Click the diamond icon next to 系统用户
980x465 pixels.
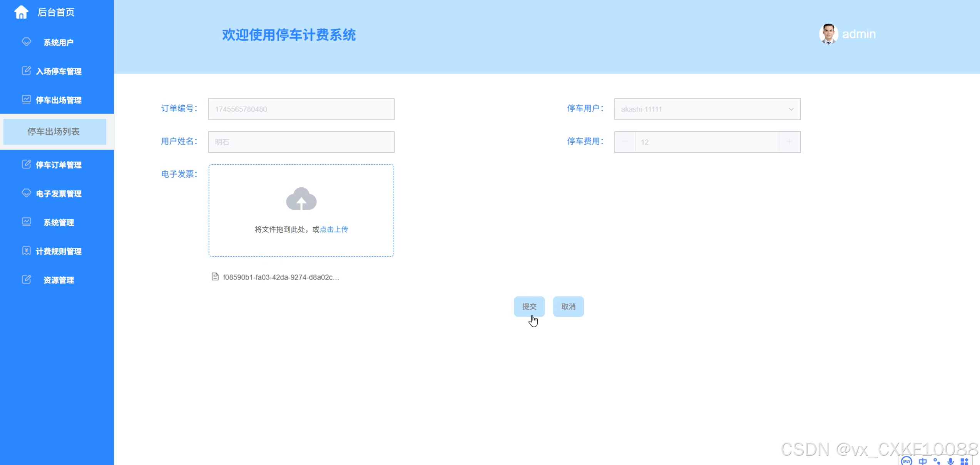(26, 42)
